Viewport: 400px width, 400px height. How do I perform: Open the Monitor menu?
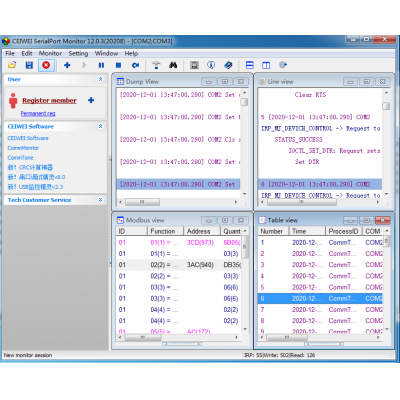point(50,53)
